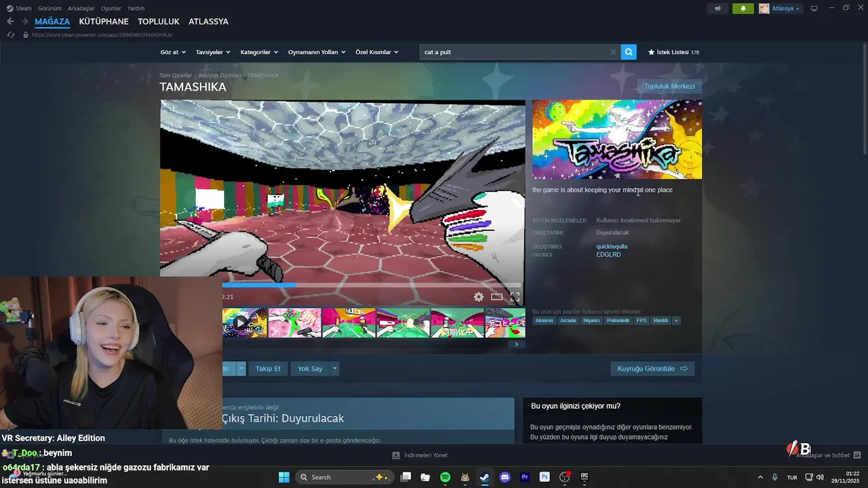Open Windows Start menu
The height and width of the screenshot is (488, 868).
coord(284,477)
